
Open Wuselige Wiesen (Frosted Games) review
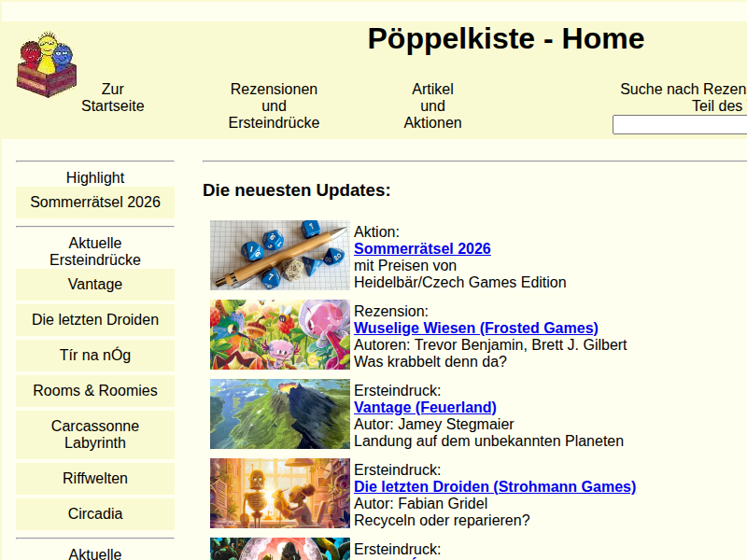(x=476, y=329)
